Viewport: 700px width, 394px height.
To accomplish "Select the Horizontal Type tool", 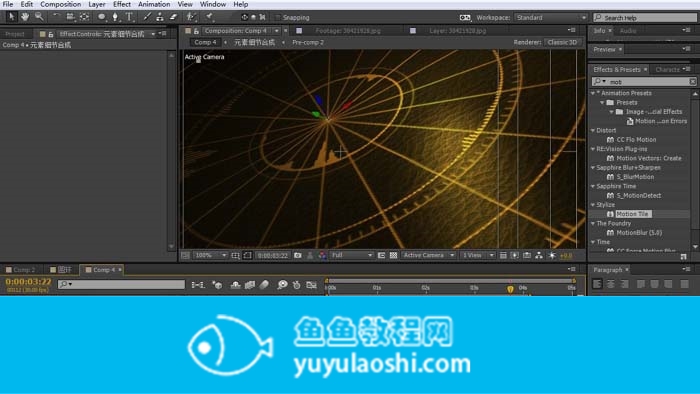I will click(129, 17).
